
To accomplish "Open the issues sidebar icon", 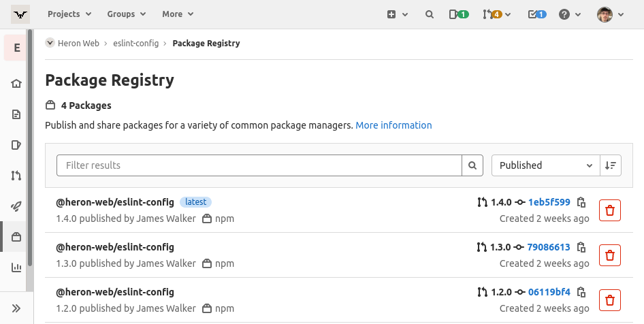I will (x=16, y=145).
